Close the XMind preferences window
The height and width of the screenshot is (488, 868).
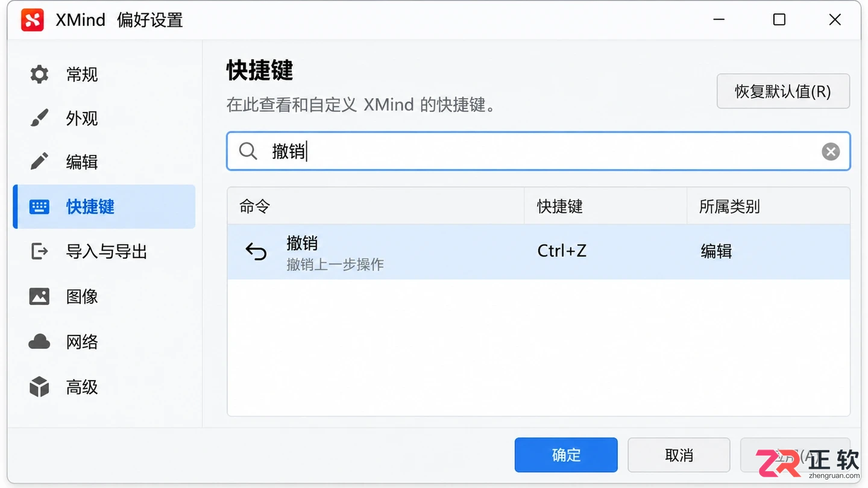835,20
